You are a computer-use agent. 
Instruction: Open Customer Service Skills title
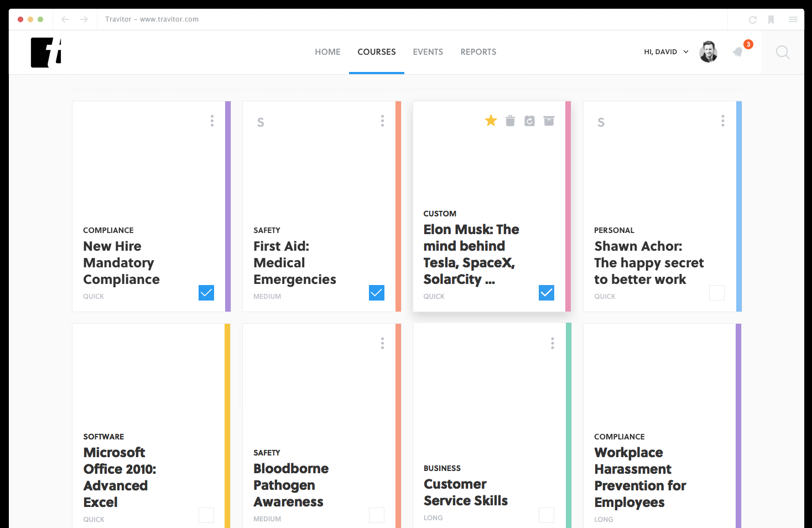466,493
